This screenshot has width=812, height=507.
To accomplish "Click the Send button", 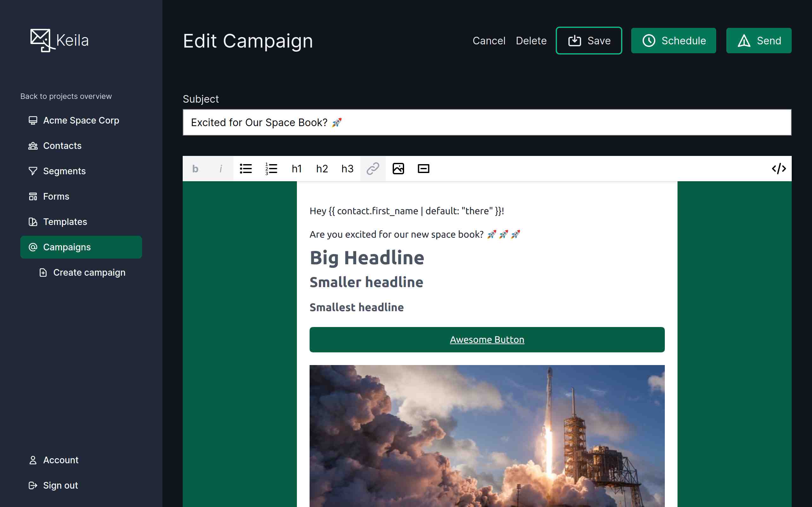I will click(759, 40).
